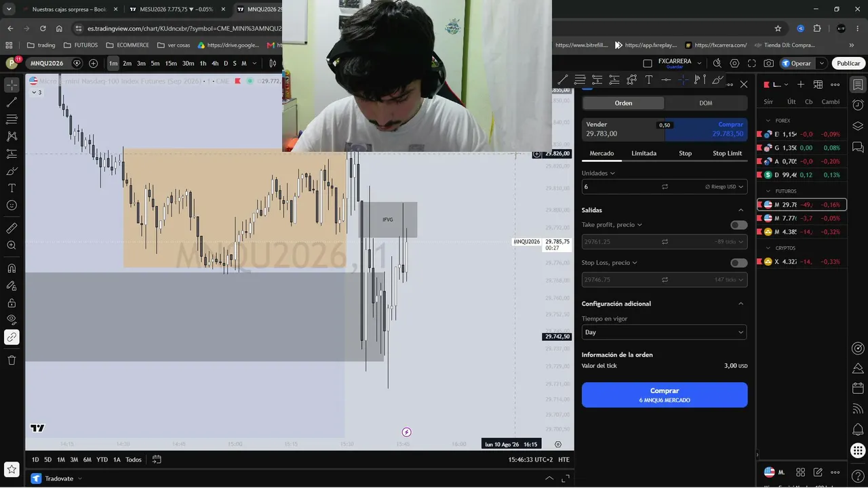Screen dimensions: 868x488
Task: Open the Alerts clock icon in right sidebar
Action: click(858, 105)
